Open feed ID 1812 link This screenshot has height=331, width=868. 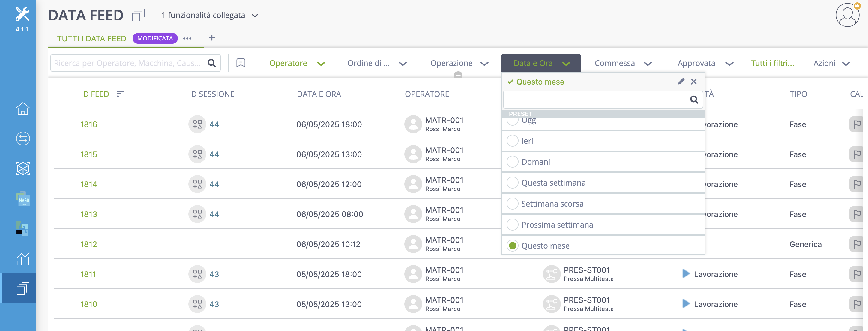(x=88, y=244)
